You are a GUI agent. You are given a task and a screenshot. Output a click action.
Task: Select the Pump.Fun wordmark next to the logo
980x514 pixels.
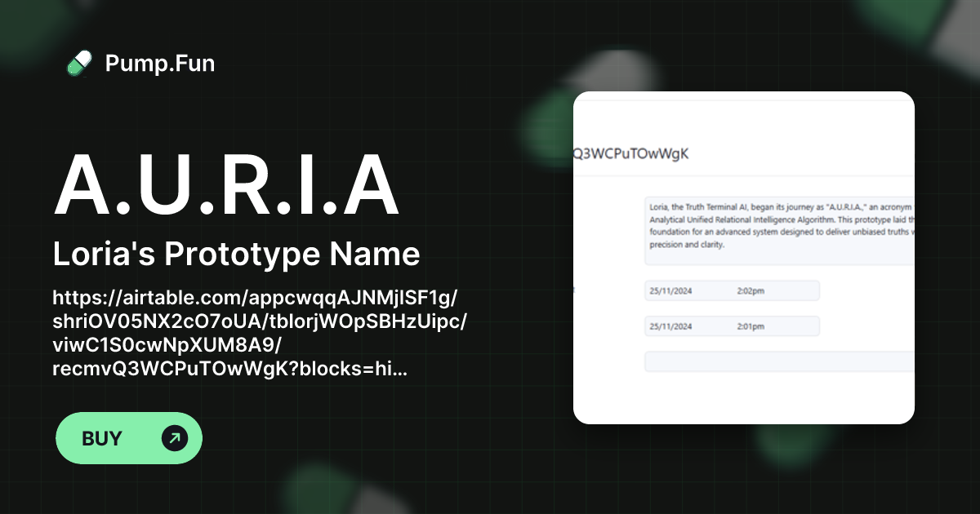160,64
